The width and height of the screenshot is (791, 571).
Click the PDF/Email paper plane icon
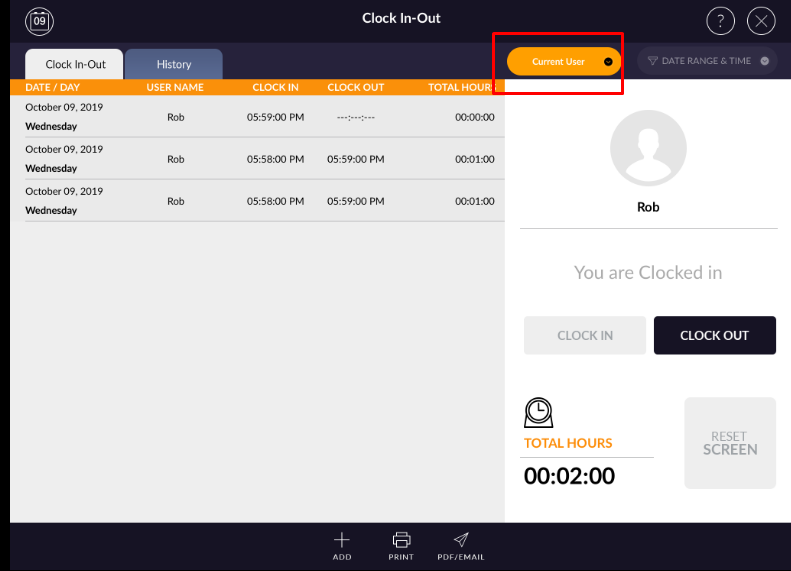pos(460,540)
